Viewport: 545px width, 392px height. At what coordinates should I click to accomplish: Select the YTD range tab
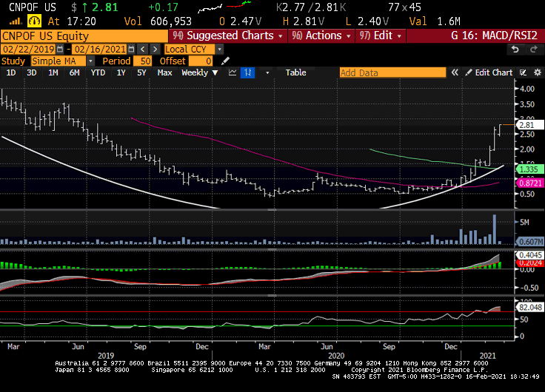pyautogui.click(x=98, y=72)
